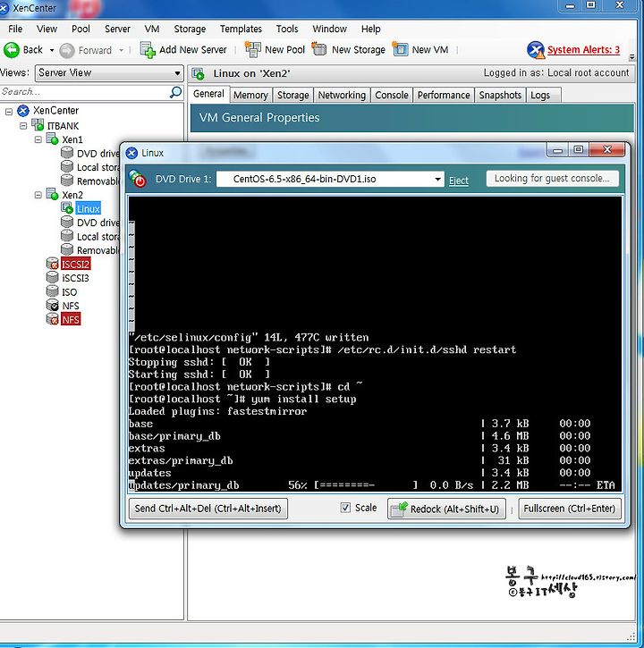Open the Views dropdown showing Server View
This screenshot has height=648, width=644.
point(110,73)
